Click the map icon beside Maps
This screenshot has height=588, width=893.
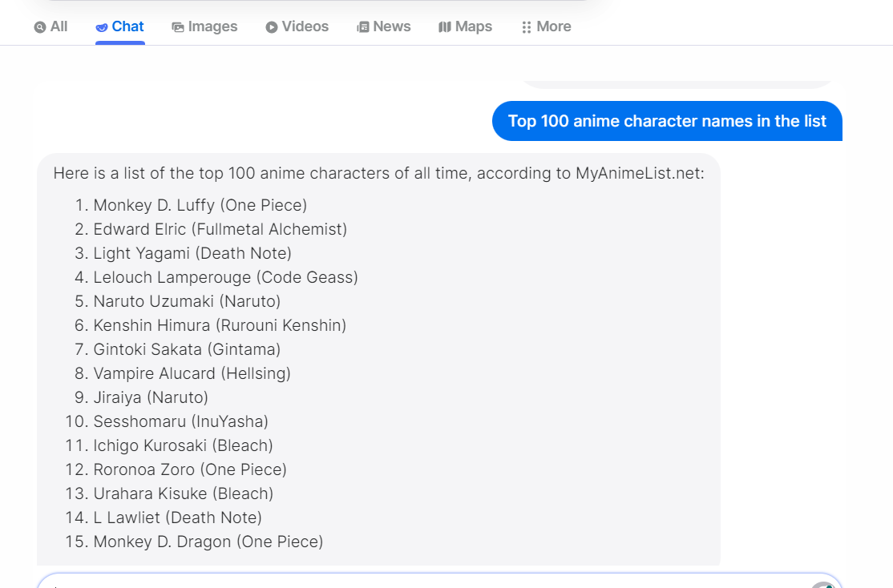click(445, 27)
